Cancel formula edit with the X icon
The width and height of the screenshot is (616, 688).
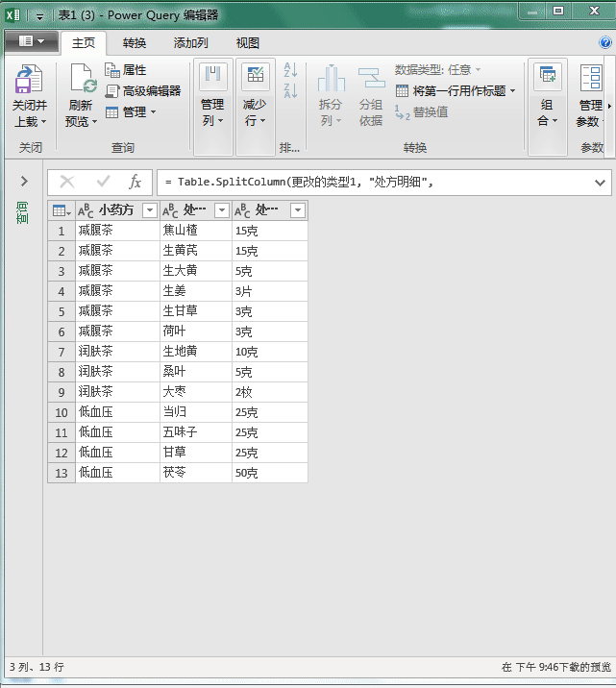coord(67,182)
